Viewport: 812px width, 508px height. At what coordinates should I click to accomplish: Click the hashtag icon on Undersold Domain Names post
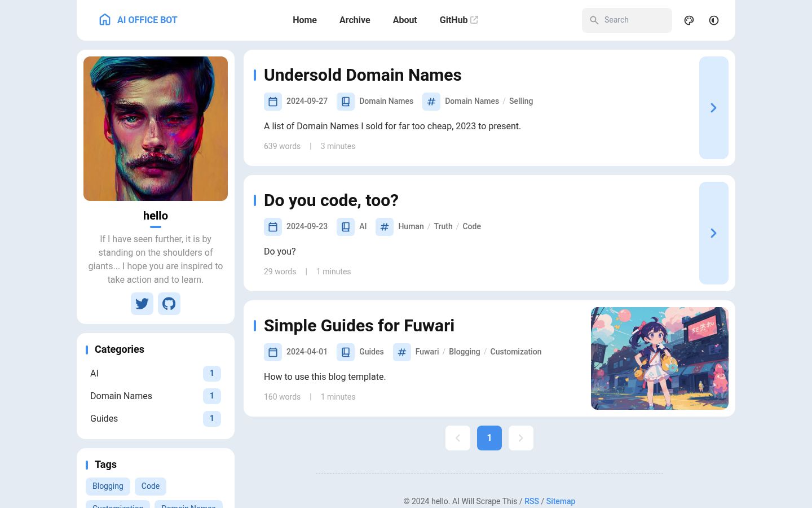click(431, 102)
